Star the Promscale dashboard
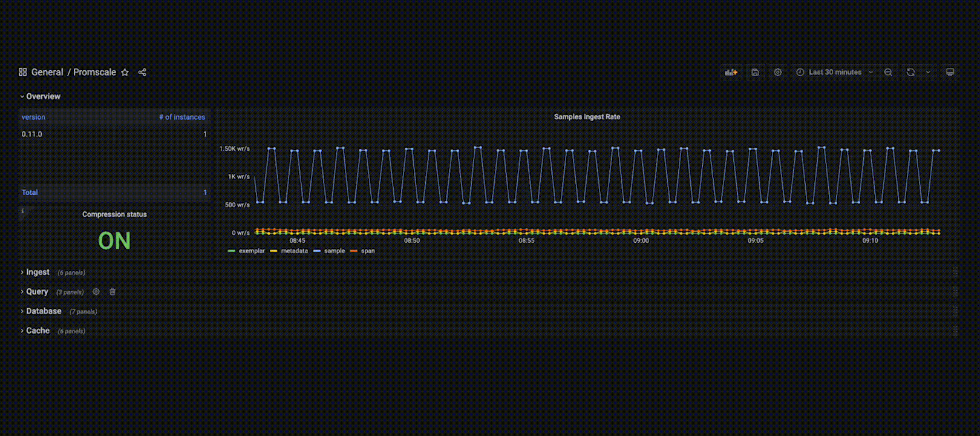This screenshot has width=980, height=436. click(125, 72)
